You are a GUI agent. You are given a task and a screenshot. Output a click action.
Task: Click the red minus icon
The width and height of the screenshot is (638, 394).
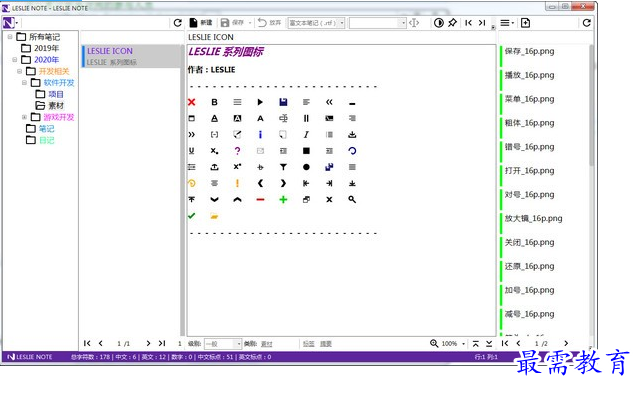pyautogui.click(x=260, y=199)
